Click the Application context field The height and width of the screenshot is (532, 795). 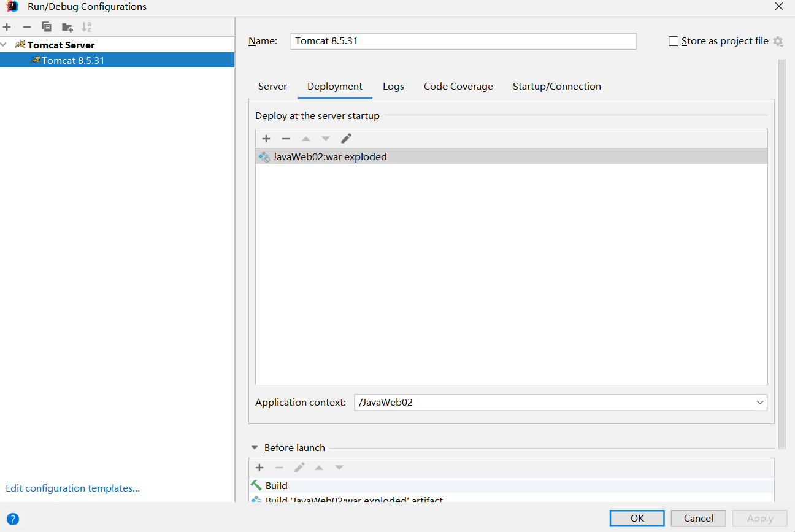pos(561,403)
